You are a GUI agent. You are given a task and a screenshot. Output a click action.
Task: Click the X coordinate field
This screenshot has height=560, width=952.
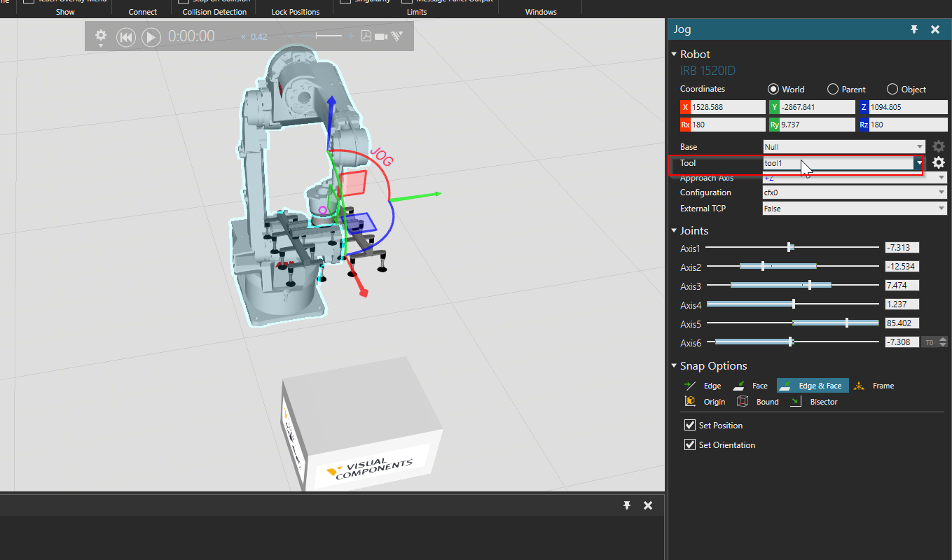point(729,107)
